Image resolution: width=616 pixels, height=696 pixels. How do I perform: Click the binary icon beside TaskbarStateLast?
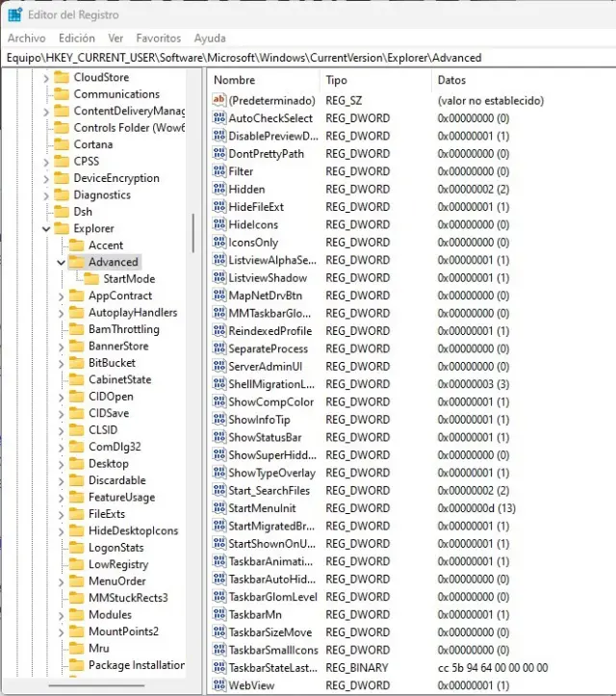[x=218, y=668]
